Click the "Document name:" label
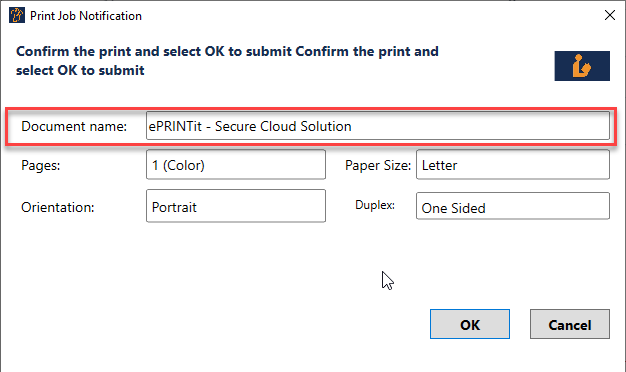 pos(74,127)
